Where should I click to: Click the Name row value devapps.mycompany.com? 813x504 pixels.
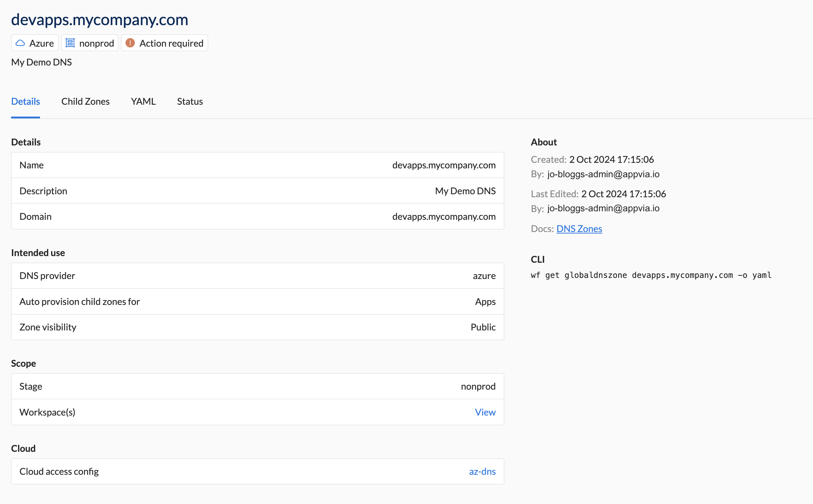pyautogui.click(x=444, y=165)
